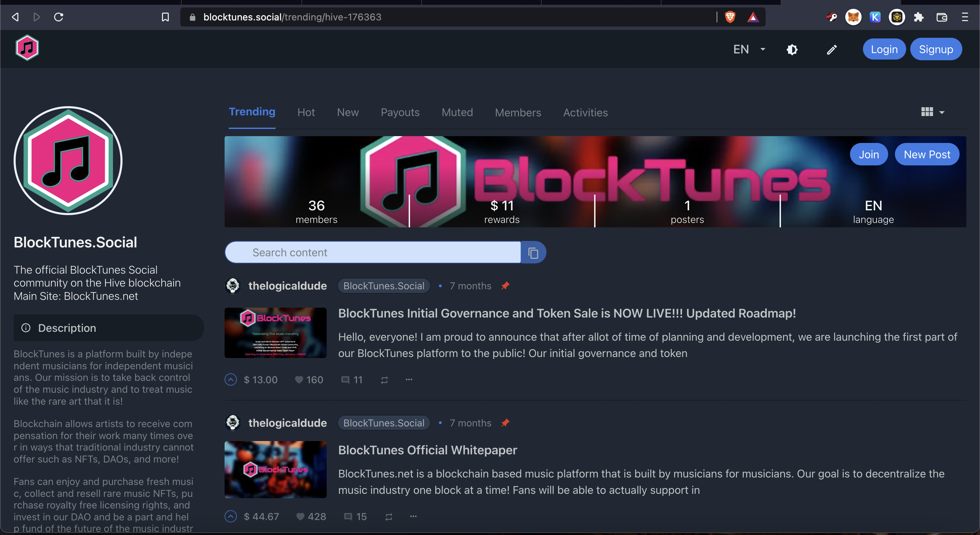Open 11 comments on Token Sale post
Screen dimensions: 980x535
pos(352,380)
